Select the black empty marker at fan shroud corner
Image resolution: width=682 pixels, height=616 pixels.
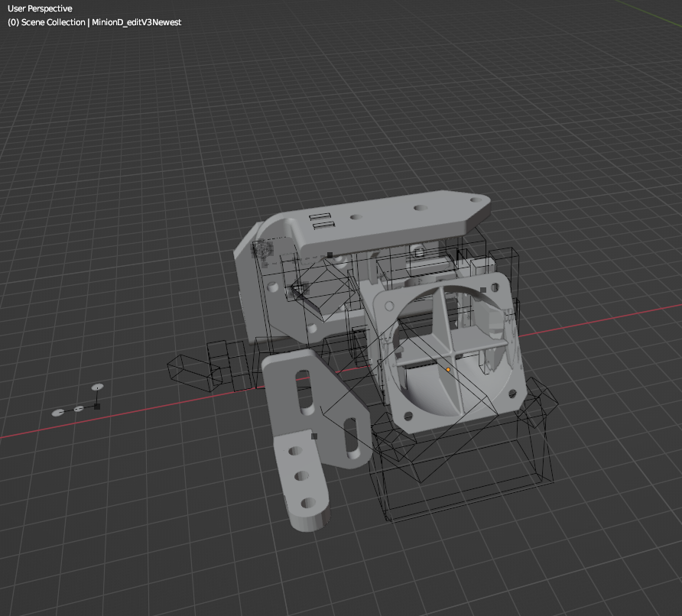[482, 290]
